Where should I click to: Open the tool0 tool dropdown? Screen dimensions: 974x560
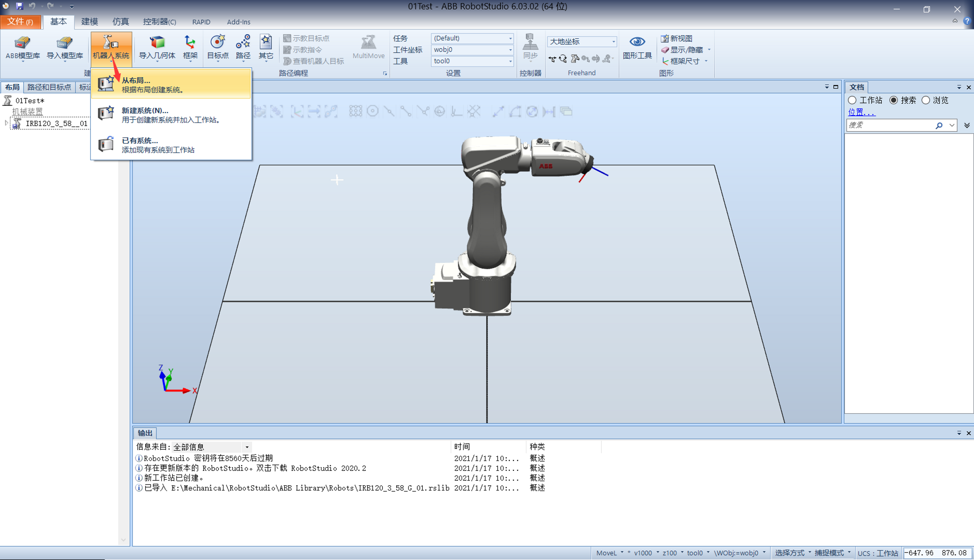pos(510,61)
